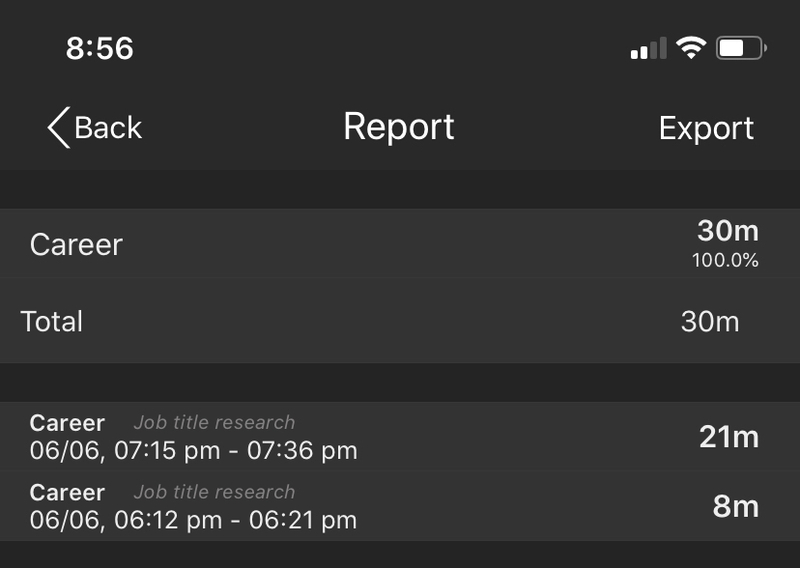The width and height of the screenshot is (800, 568).
Task: Tap the 8:56 clock in status bar
Action: click(99, 48)
